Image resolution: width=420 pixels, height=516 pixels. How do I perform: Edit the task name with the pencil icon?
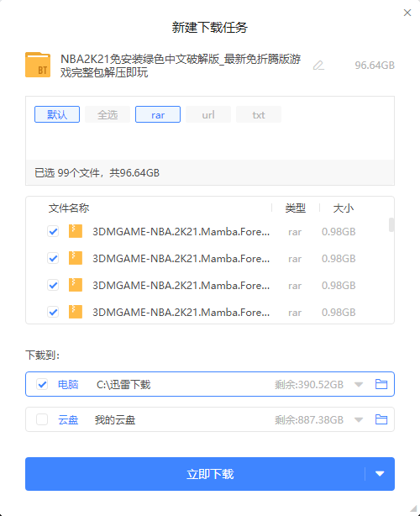(318, 66)
